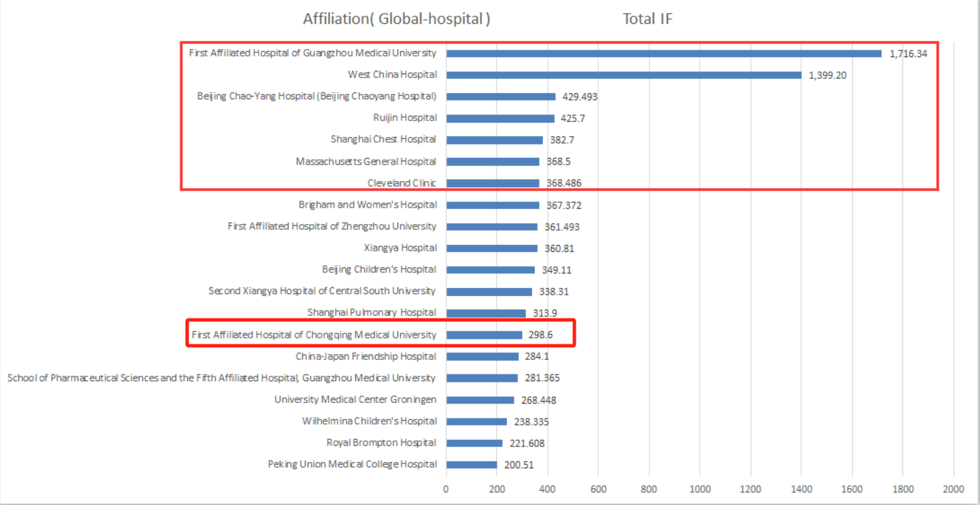The height and width of the screenshot is (505, 980).
Task: Select the 'Royal Brompton Hospital' label
Action: 381,442
